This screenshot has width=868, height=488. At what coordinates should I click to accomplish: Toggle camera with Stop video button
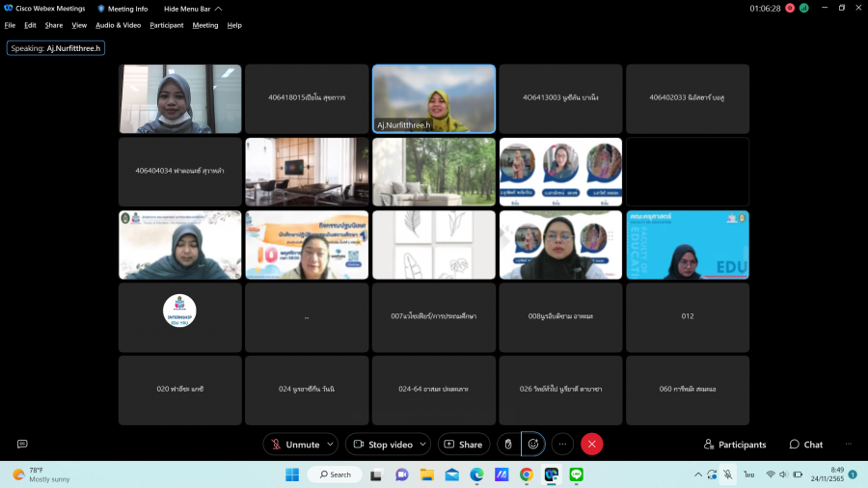(383, 445)
